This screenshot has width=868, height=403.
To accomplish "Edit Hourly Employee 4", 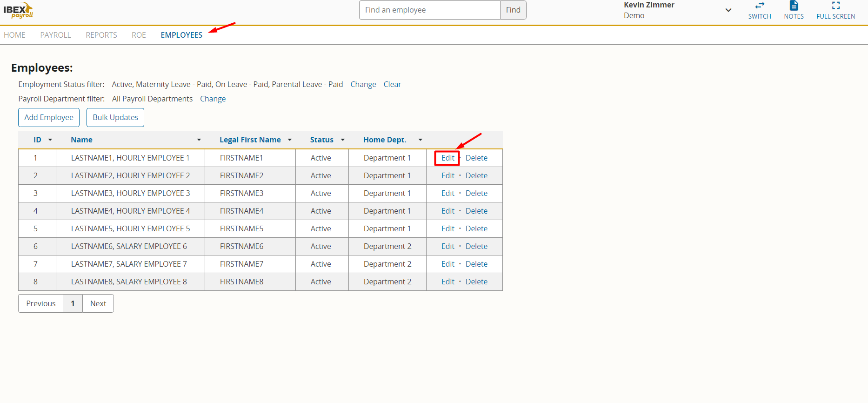I will tap(448, 211).
